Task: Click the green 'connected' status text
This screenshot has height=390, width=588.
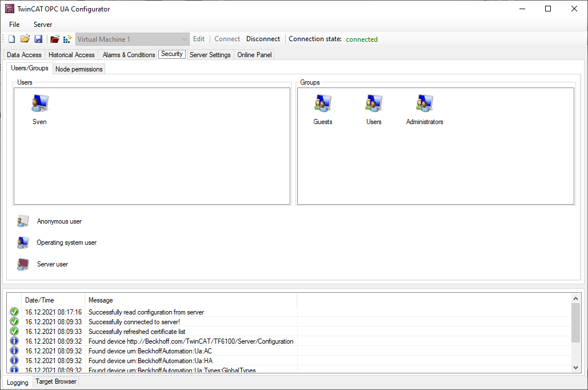Action: click(362, 39)
